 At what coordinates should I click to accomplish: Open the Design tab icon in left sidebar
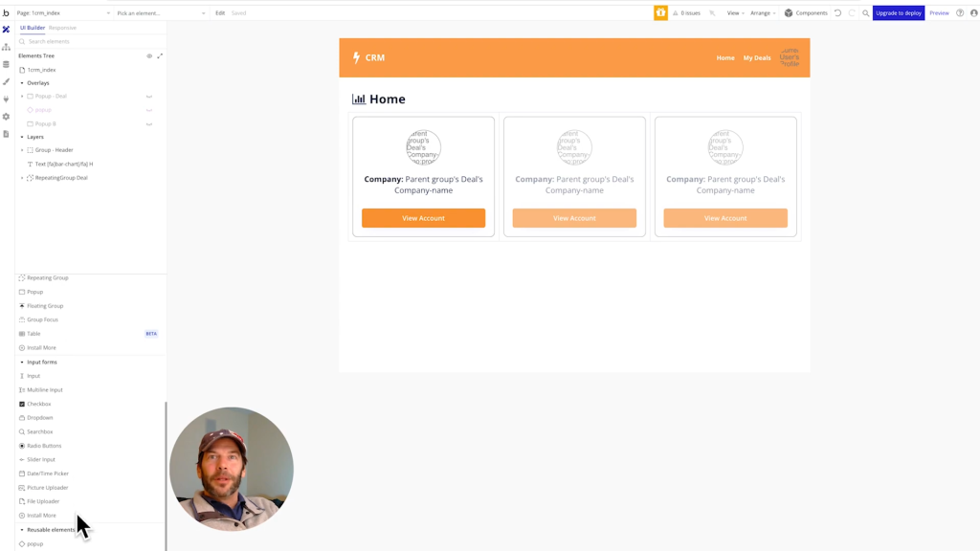[7, 30]
